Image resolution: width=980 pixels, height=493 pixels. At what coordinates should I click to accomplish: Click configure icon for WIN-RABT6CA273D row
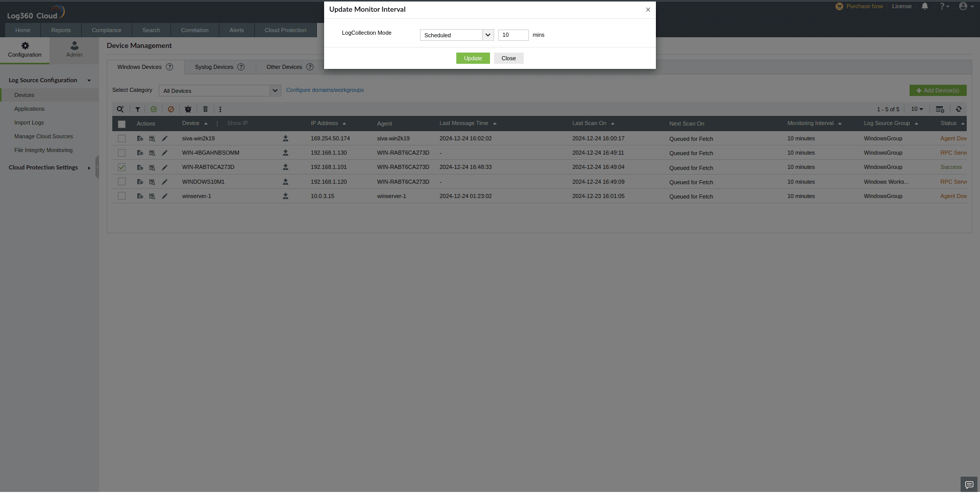coord(140,167)
